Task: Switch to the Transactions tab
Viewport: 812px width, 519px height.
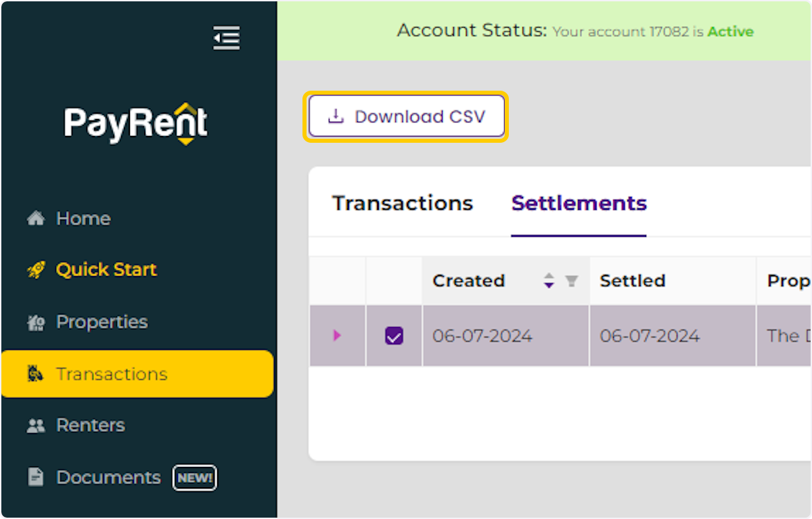Action: pos(401,202)
